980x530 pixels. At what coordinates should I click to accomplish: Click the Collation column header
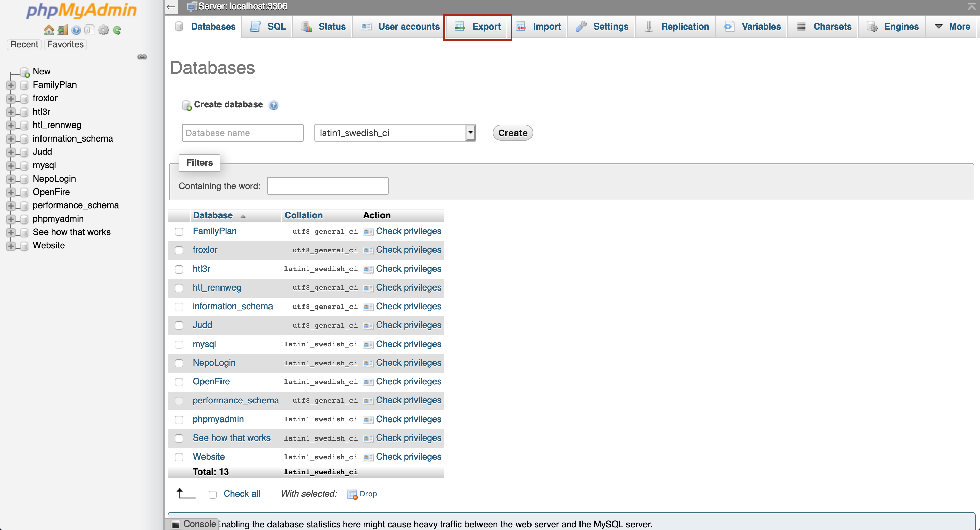point(303,216)
